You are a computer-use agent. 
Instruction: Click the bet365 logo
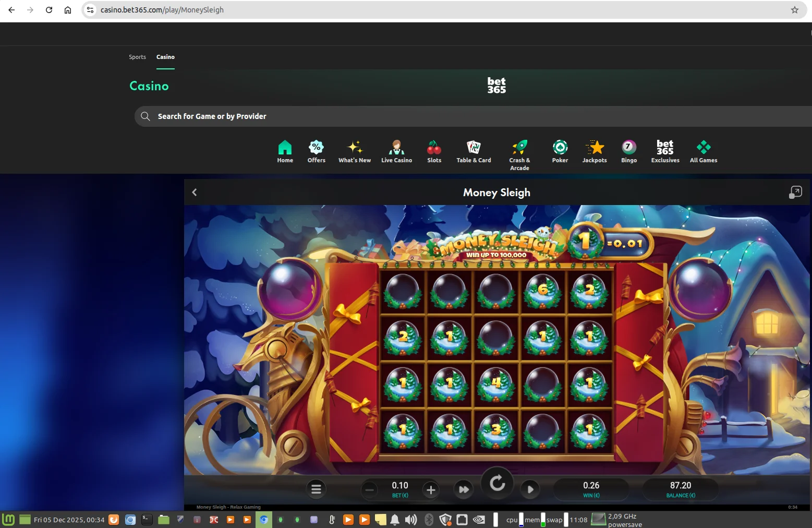pyautogui.click(x=496, y=85)
